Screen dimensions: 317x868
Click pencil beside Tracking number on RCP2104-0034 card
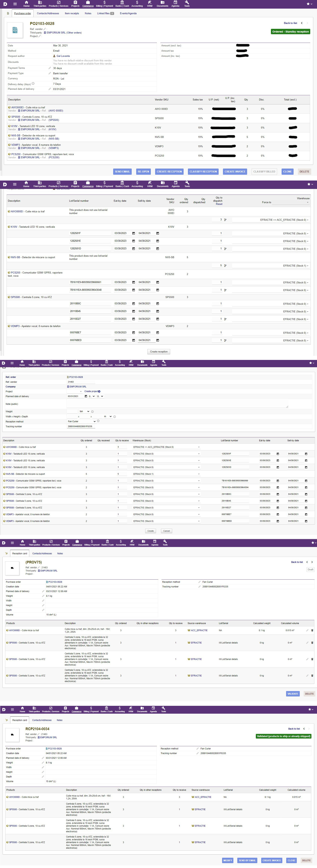[x=197, y=753]
